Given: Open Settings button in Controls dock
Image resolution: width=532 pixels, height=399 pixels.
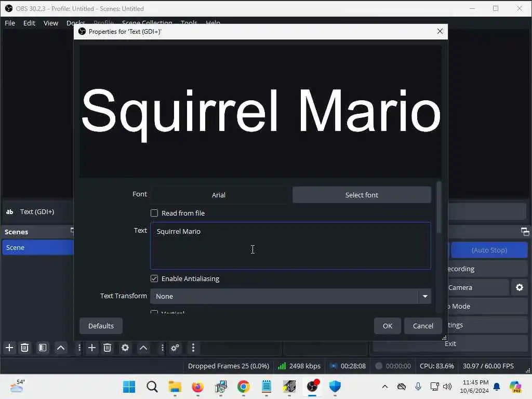Looking at the screenshot, I should 487,325.
